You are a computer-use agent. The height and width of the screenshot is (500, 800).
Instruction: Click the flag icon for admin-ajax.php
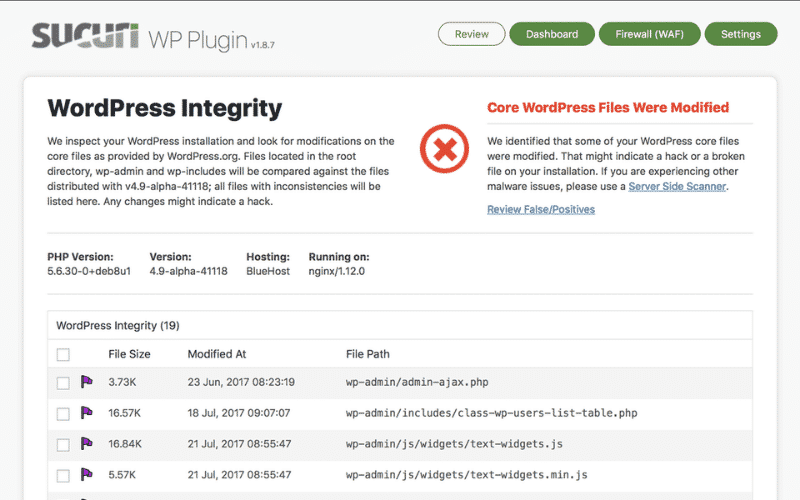coord(87,382)
